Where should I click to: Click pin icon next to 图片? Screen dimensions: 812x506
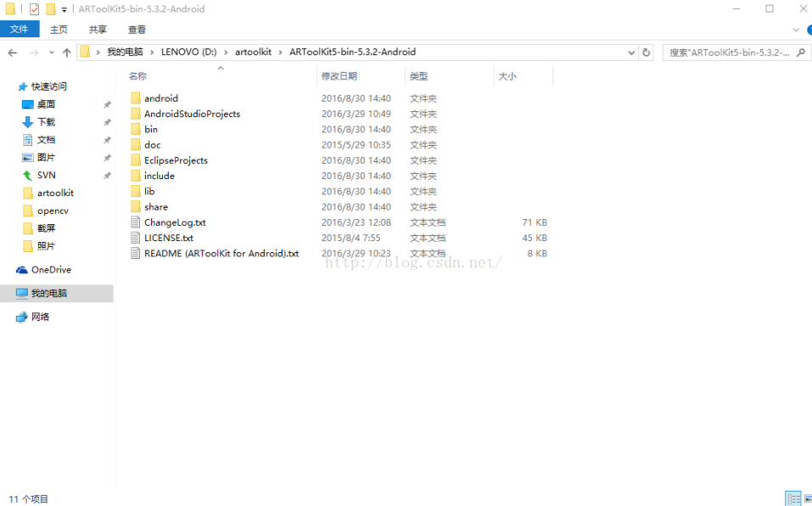[x=107, y=157]
